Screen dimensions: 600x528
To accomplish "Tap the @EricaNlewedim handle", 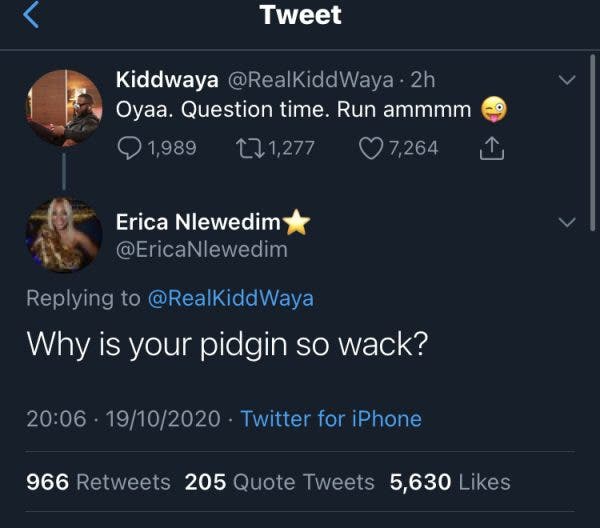I will pos(202,250).
